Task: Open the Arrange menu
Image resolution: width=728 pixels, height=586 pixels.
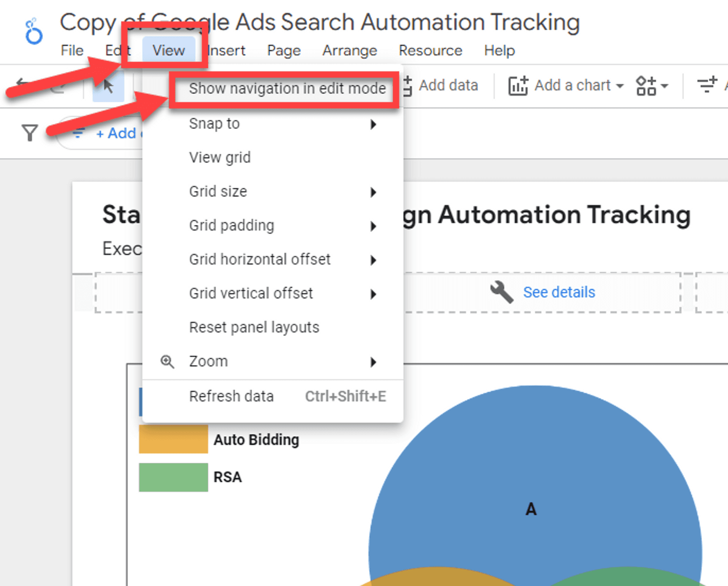Action: (x=350, y=50)
